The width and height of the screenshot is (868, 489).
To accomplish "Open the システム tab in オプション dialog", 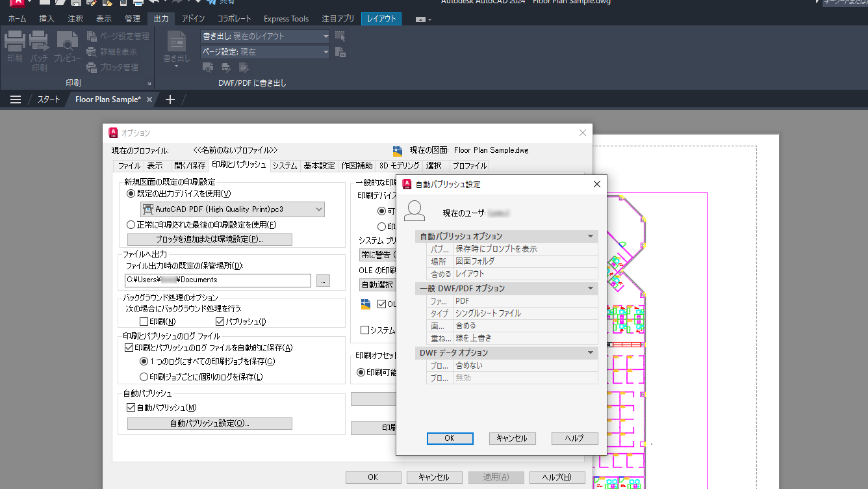I will [285, 166].
